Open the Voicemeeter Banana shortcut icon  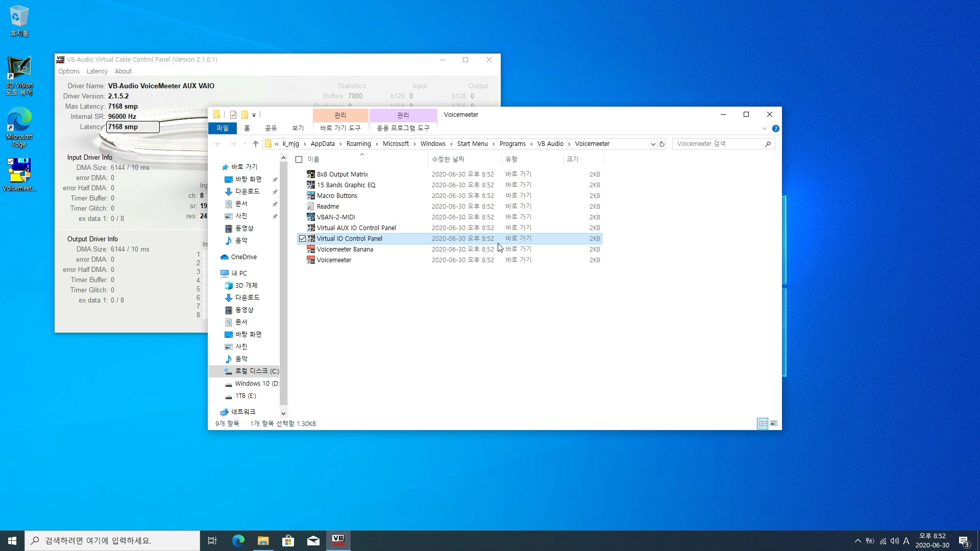(x=310, y=249)
